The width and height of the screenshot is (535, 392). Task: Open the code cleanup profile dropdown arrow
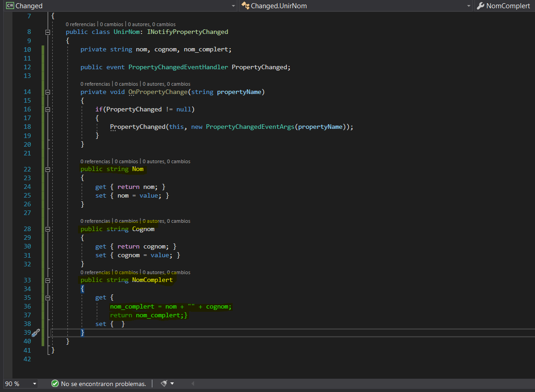click(172, 384)
